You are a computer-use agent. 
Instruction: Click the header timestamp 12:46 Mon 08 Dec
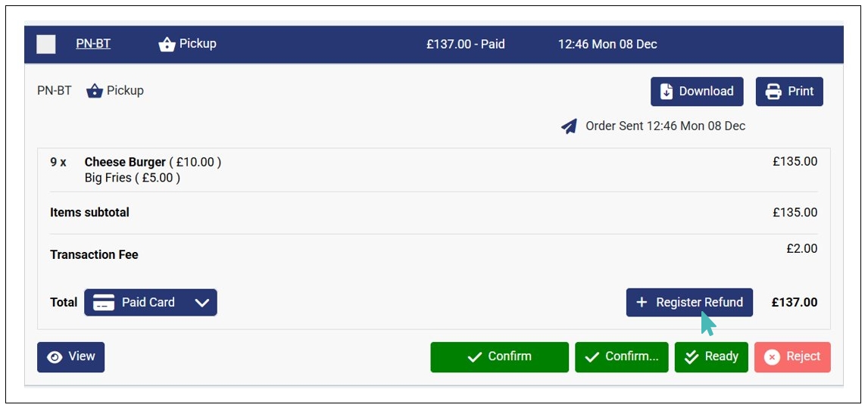point(607,44)
